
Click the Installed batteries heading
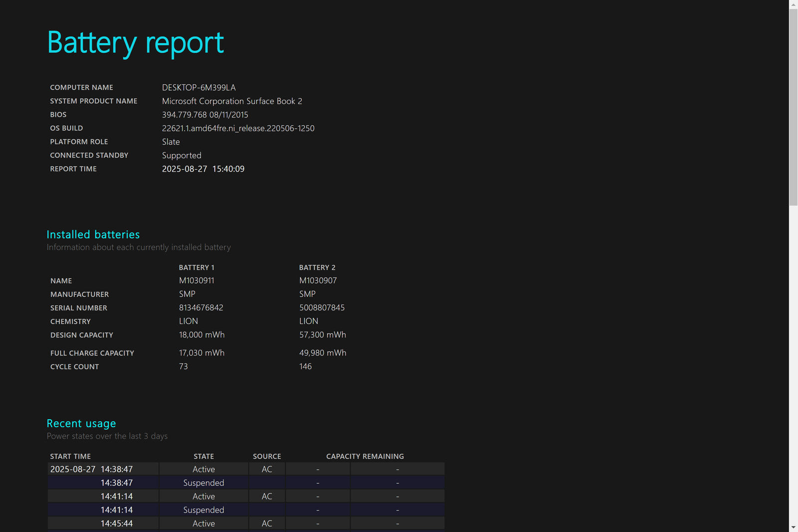pos(93,234)
